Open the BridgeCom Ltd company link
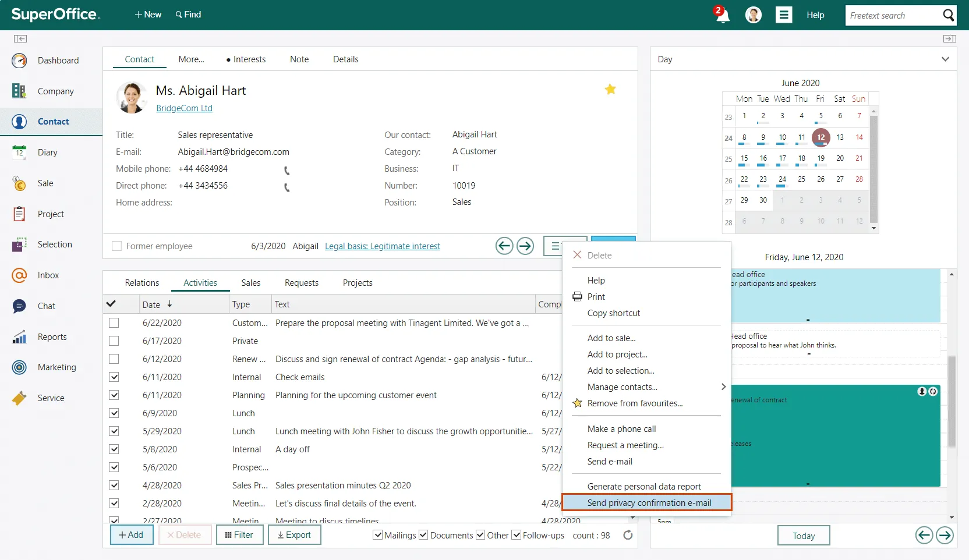Screen dimensions: 969x560 [184, 108]
